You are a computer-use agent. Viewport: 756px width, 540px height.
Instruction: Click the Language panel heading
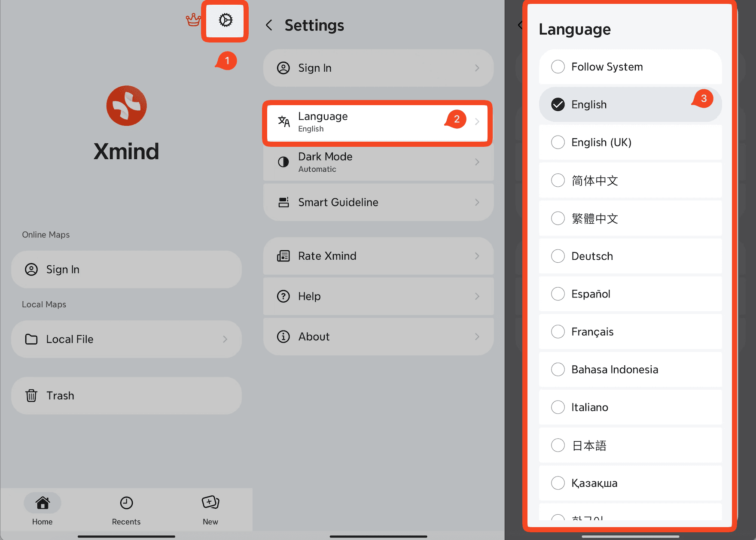pyautogui.click(x=575, y=29)
